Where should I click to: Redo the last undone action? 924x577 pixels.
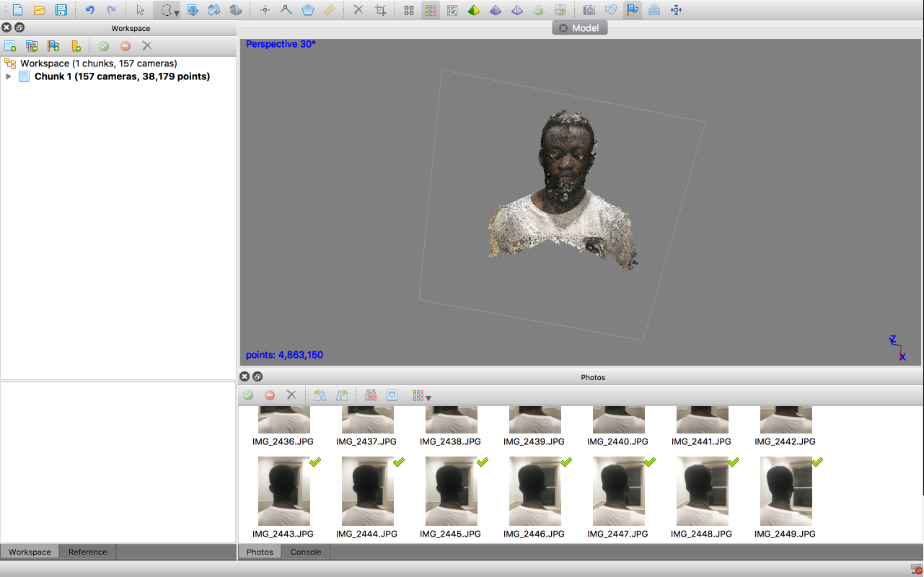coord(111,10)
